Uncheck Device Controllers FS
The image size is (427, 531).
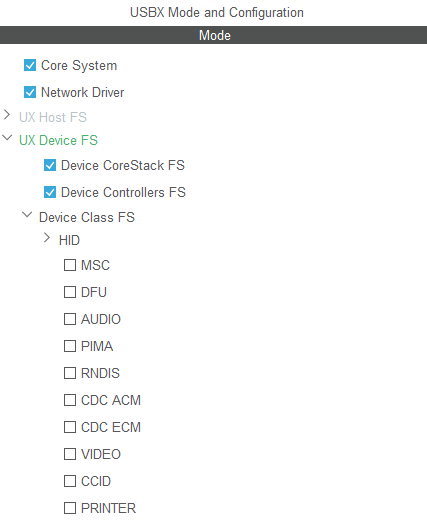pos(50,192)
